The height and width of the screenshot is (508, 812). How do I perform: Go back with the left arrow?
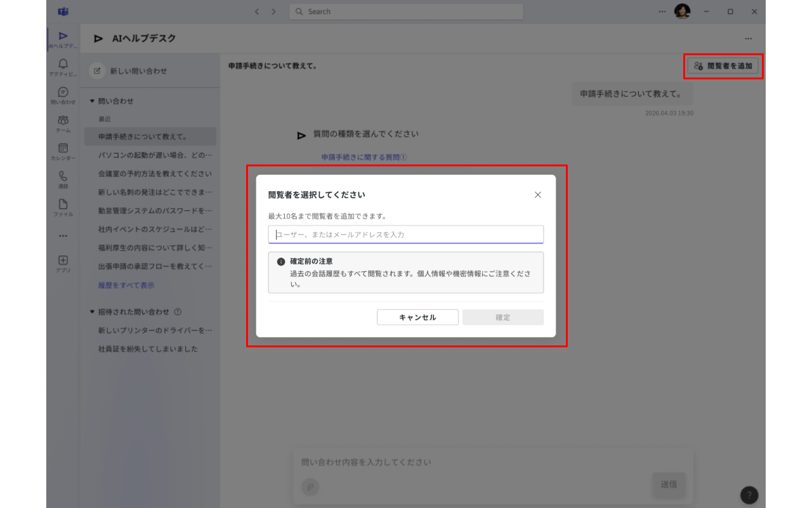tap(257, 11)
